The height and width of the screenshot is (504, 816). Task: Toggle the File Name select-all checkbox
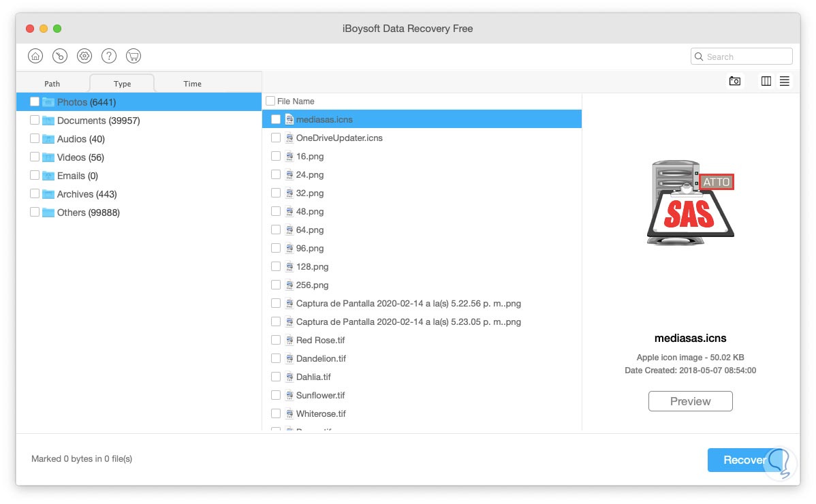[x=270, y=101]
